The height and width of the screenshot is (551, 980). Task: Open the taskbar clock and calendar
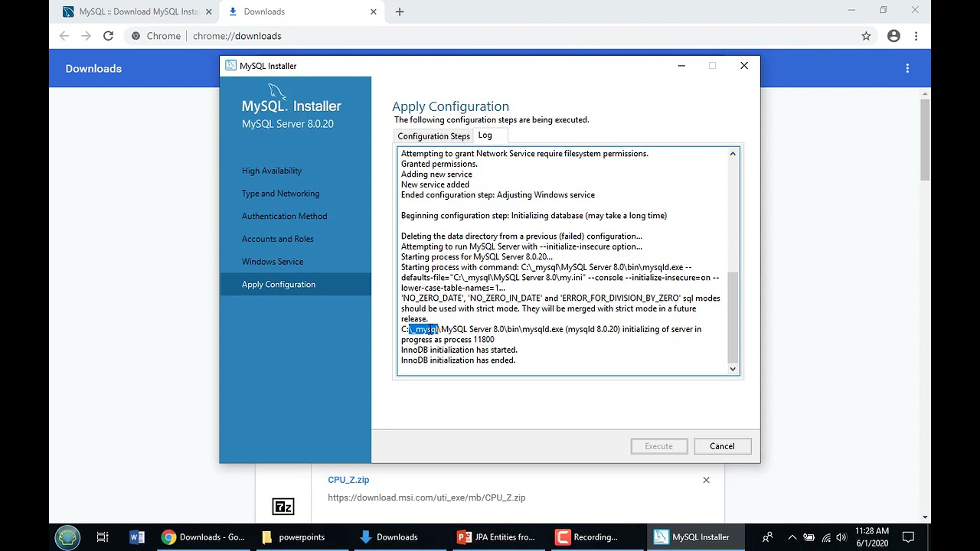[872, 536]
